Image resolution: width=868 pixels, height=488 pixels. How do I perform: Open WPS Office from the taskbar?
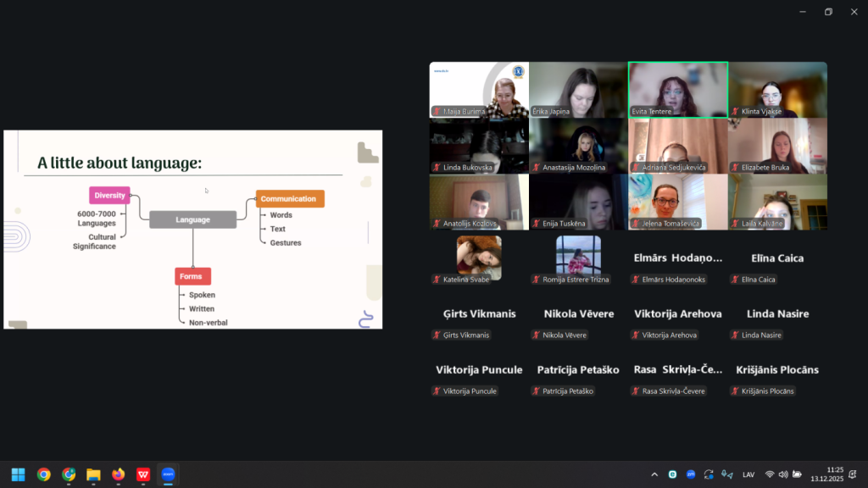pyautogui.click(x=143, y=474)
